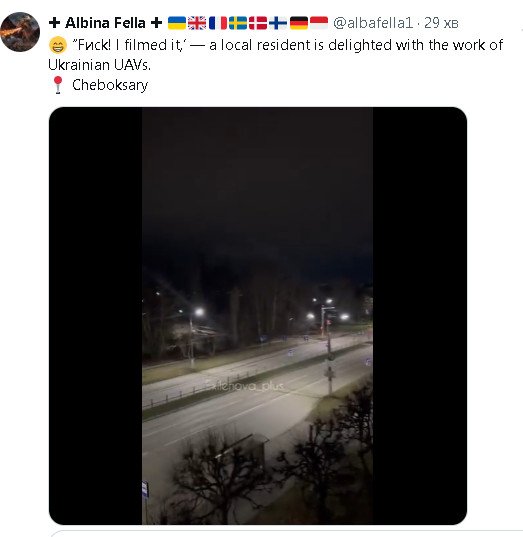The image size is (523, 537).
Task: Click the red pushpin location emoji
Action: pyautogui.click(x=58, y=85)
